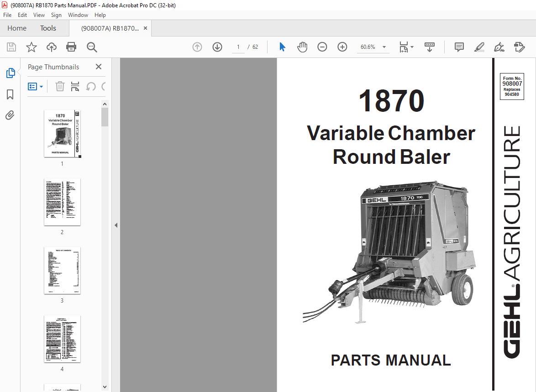
Task: Activate the Hand pan tool
Action: 302,47
